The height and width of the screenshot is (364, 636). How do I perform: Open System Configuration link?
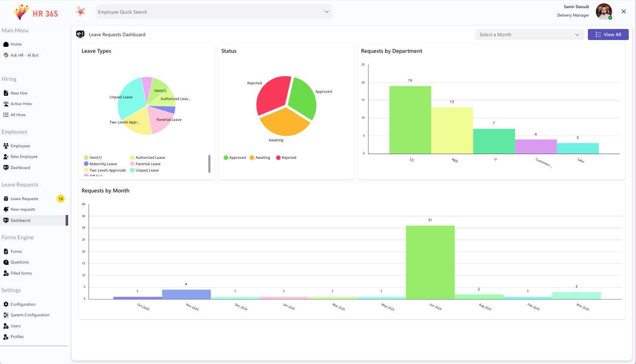pyautogui.click(x=30, y=315)
